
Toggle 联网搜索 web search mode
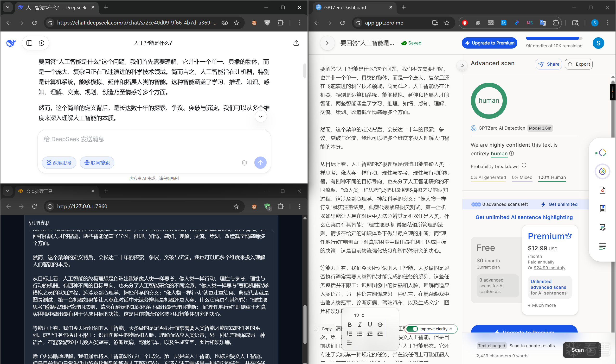97,163
